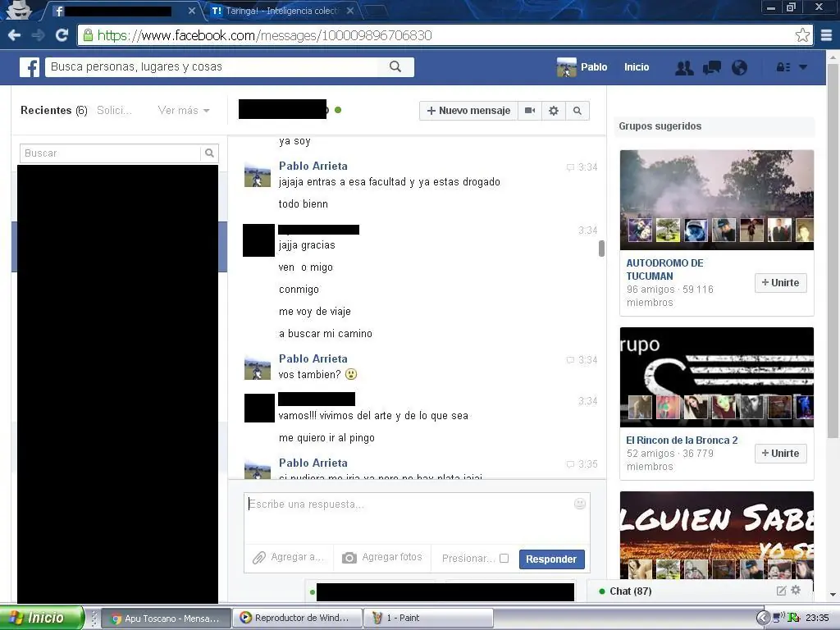Click the browser forward arrow
The width and height of the screenshot is (840, 630).
tap(38, 35)
